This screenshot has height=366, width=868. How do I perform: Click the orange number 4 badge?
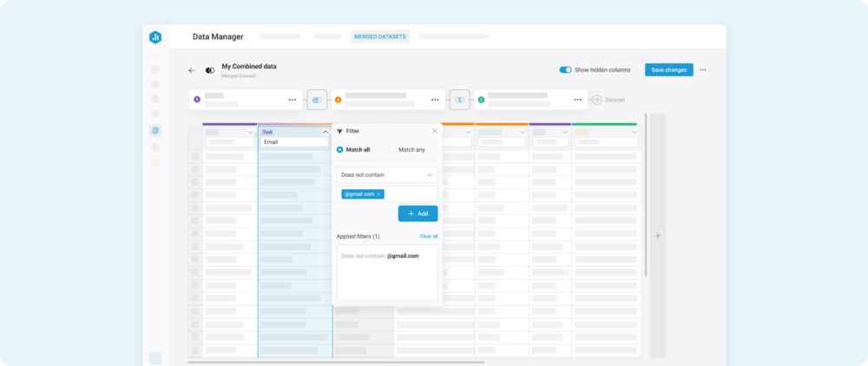click(x=339, y=100)
